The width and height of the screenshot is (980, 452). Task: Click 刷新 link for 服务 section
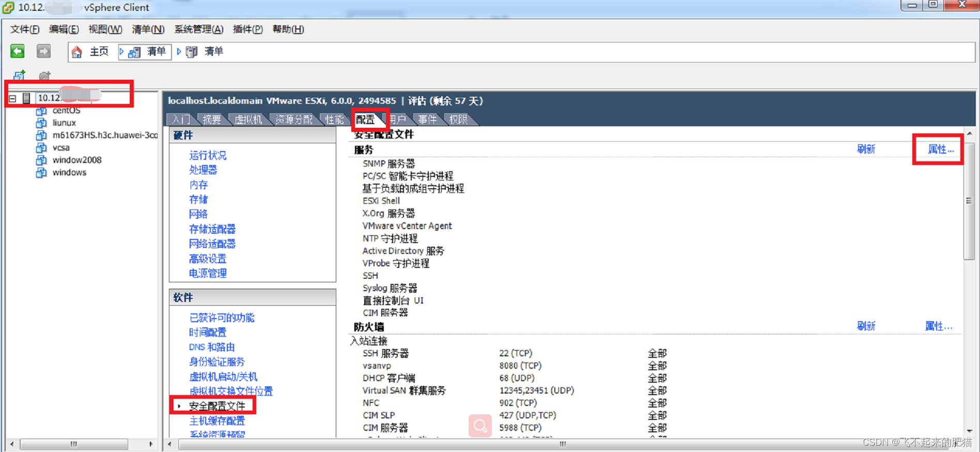tap(866, 149)
